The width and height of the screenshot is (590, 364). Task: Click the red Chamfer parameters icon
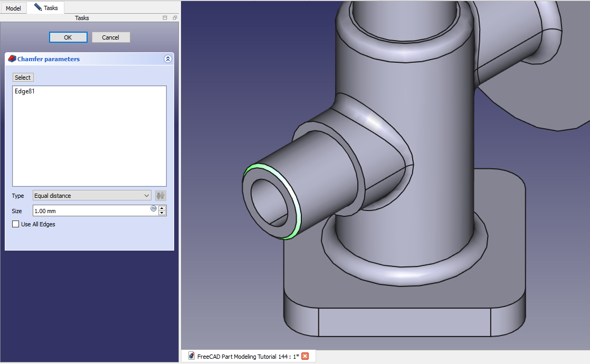point(12,59)
